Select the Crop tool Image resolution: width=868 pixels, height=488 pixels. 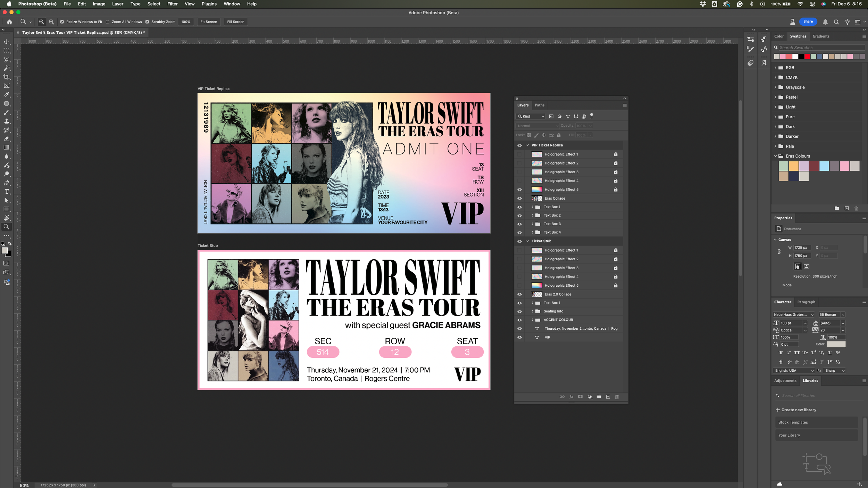coord(6,77)
